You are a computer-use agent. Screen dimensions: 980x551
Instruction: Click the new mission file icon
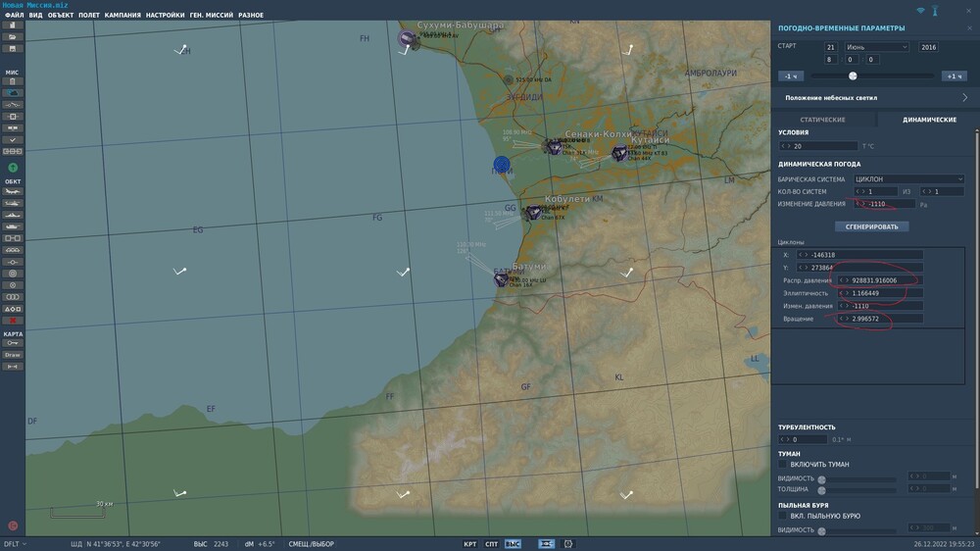pyautogui.click(x=13, y=25)
